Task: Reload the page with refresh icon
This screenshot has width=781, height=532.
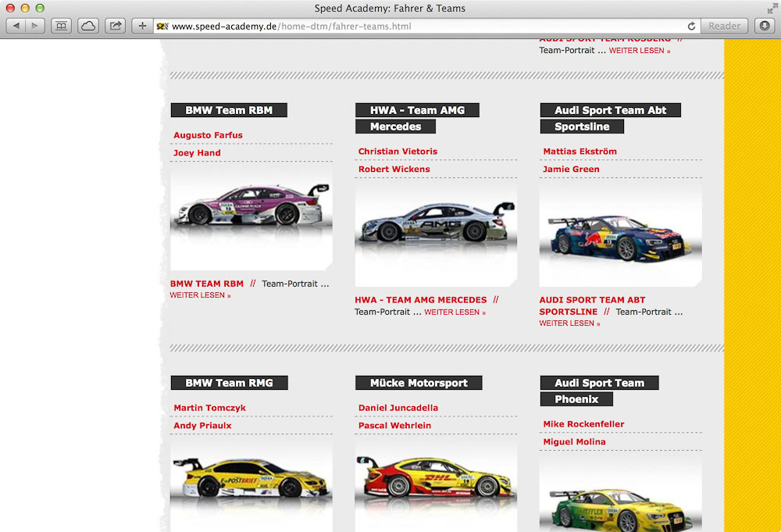Action: [x=691, y=27]
